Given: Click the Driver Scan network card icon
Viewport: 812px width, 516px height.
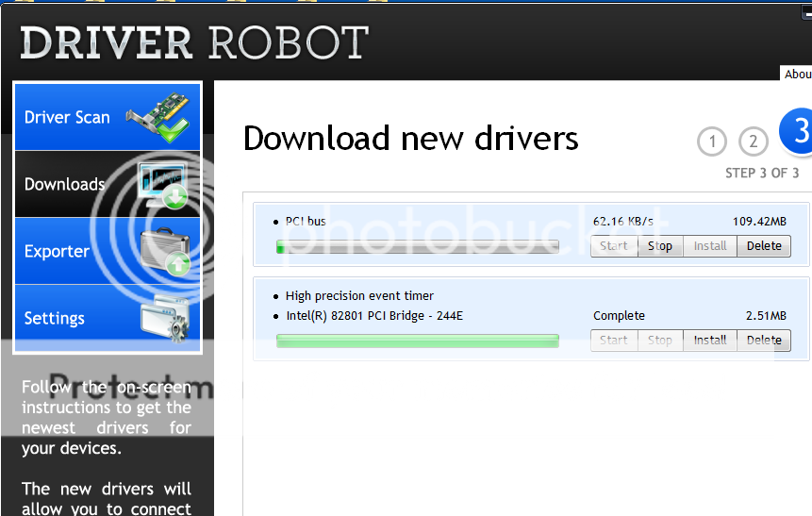Looking at the screenshot, I should click(x=163, y=117).
